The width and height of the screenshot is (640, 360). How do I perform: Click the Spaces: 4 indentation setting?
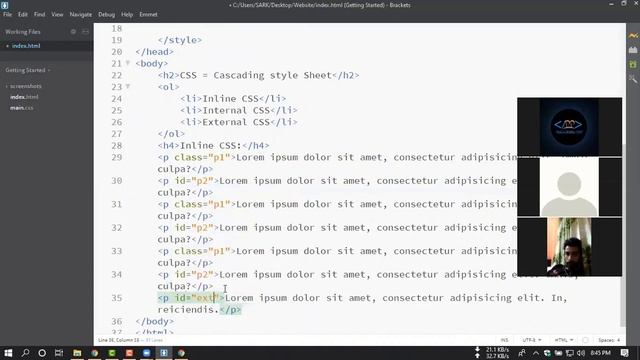tap(609, 340)
